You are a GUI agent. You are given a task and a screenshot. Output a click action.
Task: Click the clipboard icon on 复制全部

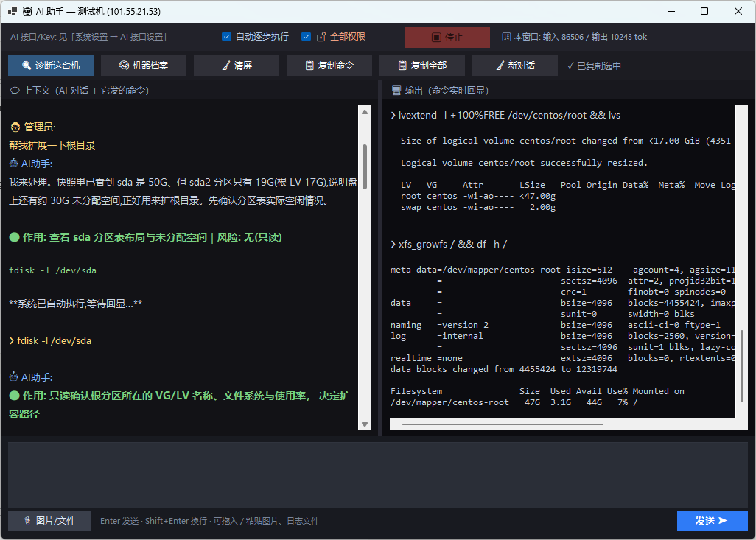[402, 66]
